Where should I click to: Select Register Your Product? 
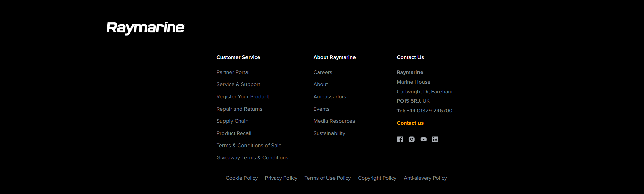click(x=243, y=97)
